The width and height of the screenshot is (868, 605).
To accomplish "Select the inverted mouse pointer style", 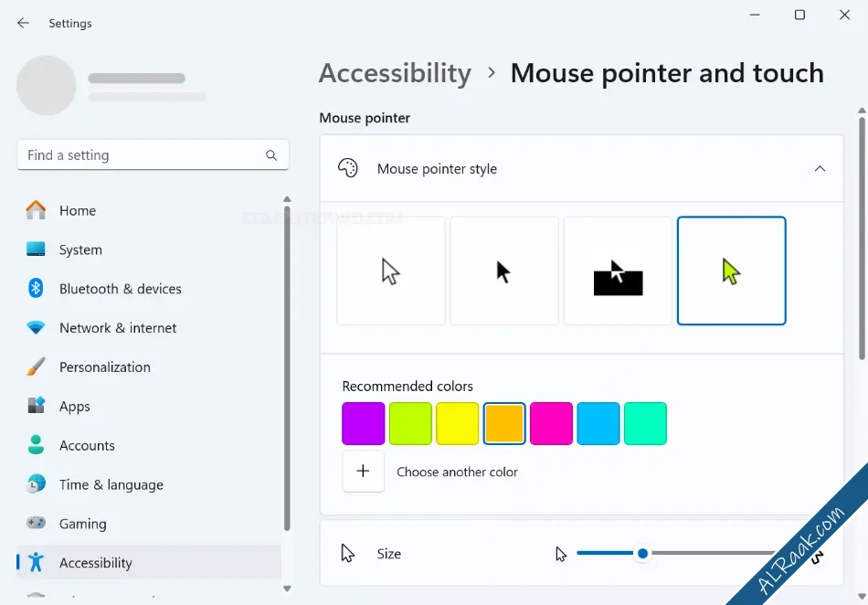I will [x=618, y=271].
